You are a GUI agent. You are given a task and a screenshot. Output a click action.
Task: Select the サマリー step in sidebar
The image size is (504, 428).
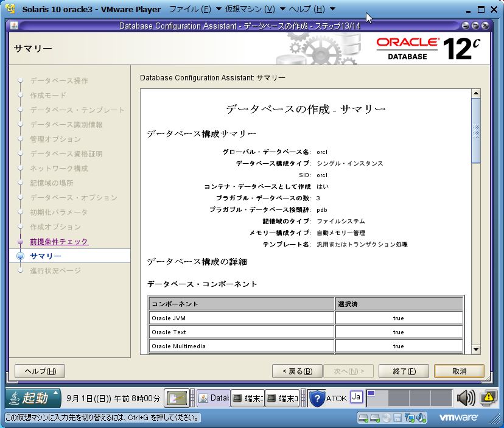point(45,256)
